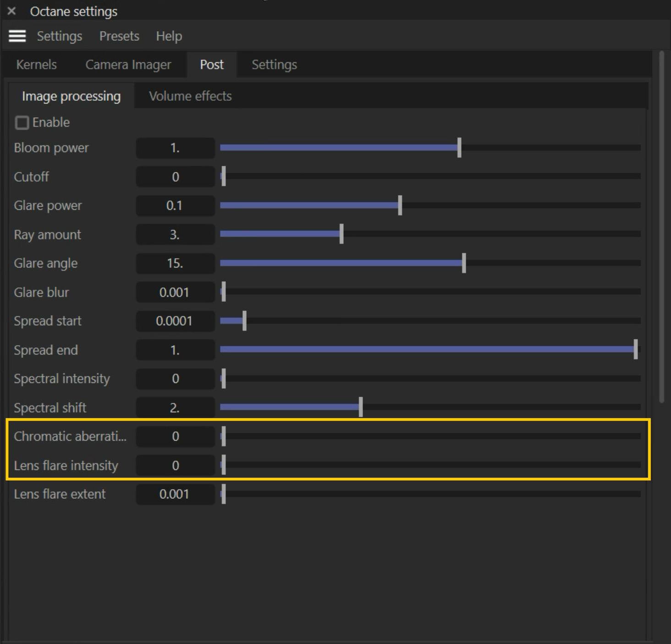Viewport: 671px width, 644px height.
Task: Open the hamburger menu icon
Action: click(17, 36)
